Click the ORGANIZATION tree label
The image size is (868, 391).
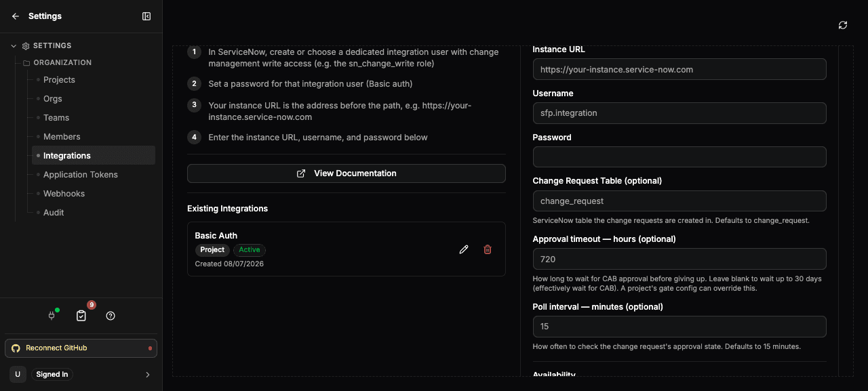(62, 62)
